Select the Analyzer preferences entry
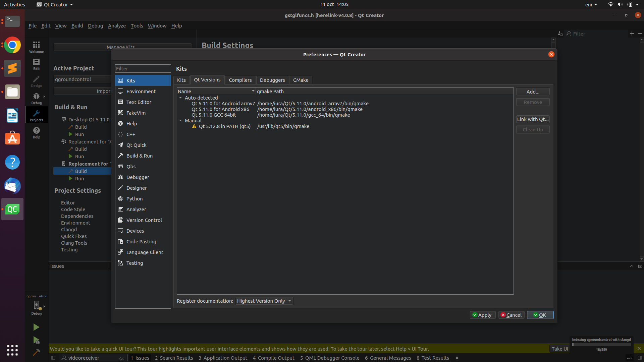This screenshot has height=362, width=644. 137,209
